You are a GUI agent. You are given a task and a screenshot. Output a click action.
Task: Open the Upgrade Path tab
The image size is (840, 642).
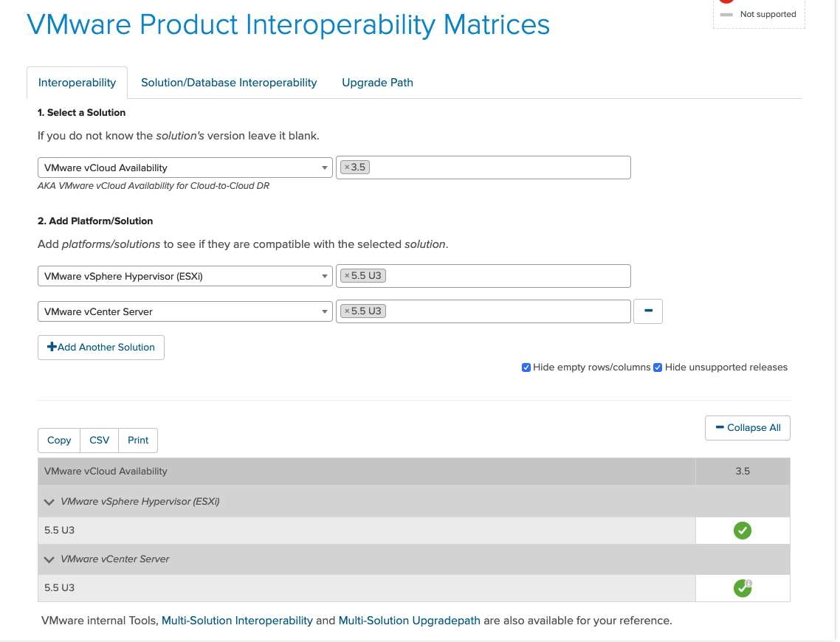tap(377, 83)
